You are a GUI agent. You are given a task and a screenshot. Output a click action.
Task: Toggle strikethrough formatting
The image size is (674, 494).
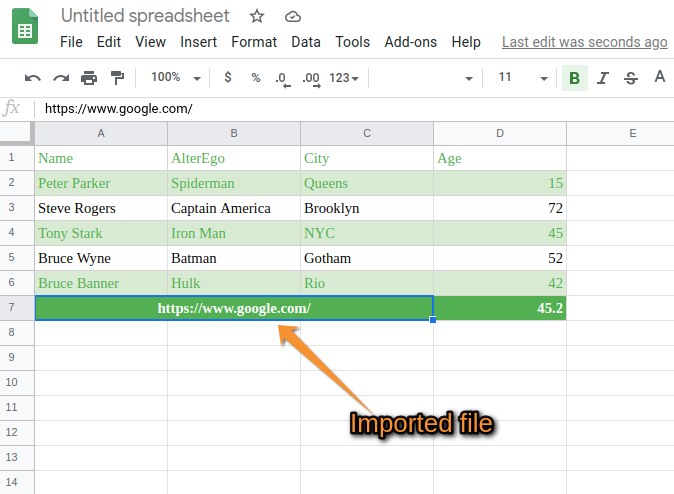click(630, 78)
